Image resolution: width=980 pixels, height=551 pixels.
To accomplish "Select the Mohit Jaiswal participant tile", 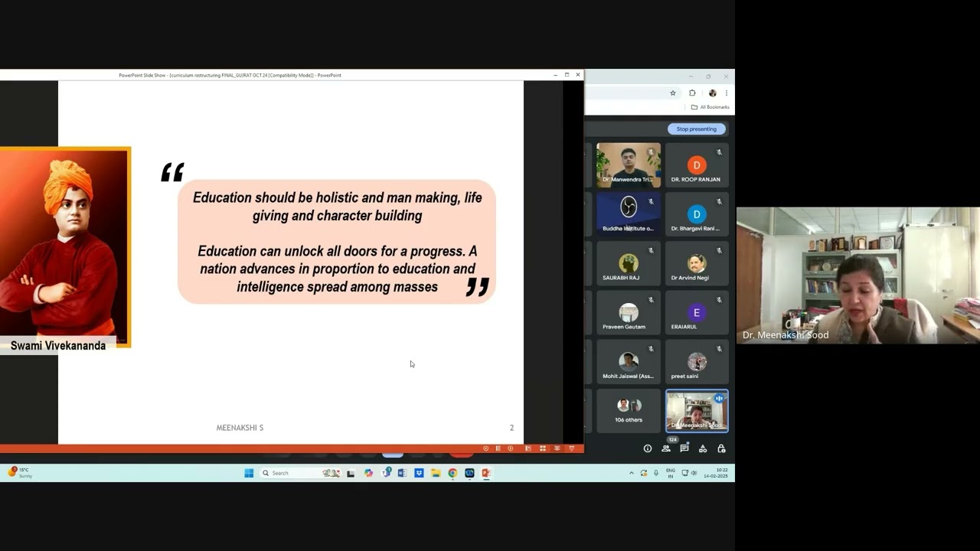I will 629,361.
